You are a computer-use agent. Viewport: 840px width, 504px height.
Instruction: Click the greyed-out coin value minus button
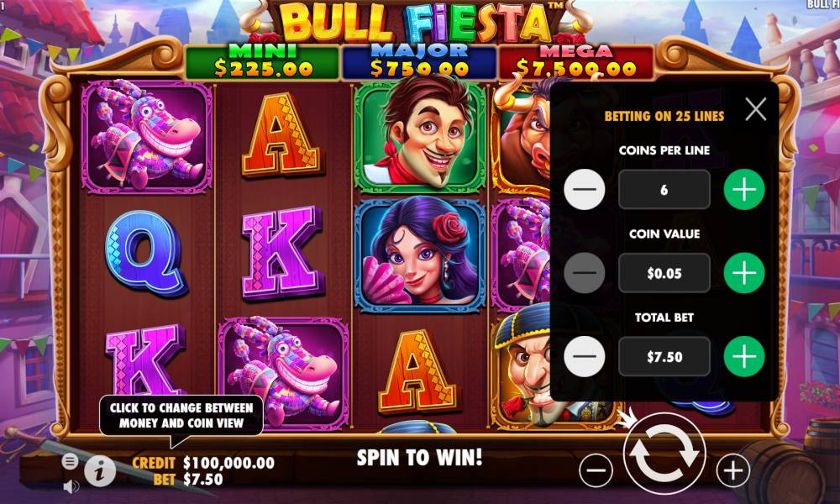click(585, 273)
